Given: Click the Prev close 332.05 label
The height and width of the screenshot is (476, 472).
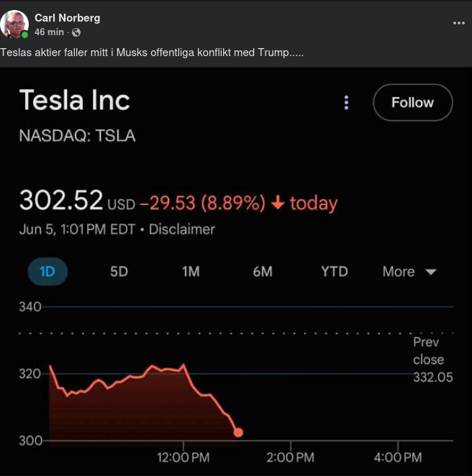Looking at the screenshot, I should click(x=432, y=360).
